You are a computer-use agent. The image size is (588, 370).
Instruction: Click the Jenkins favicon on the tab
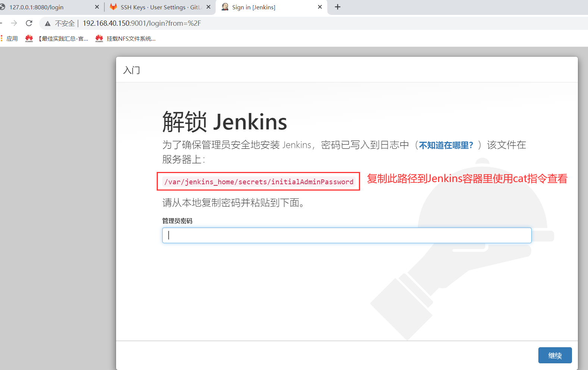coord(225,7)
